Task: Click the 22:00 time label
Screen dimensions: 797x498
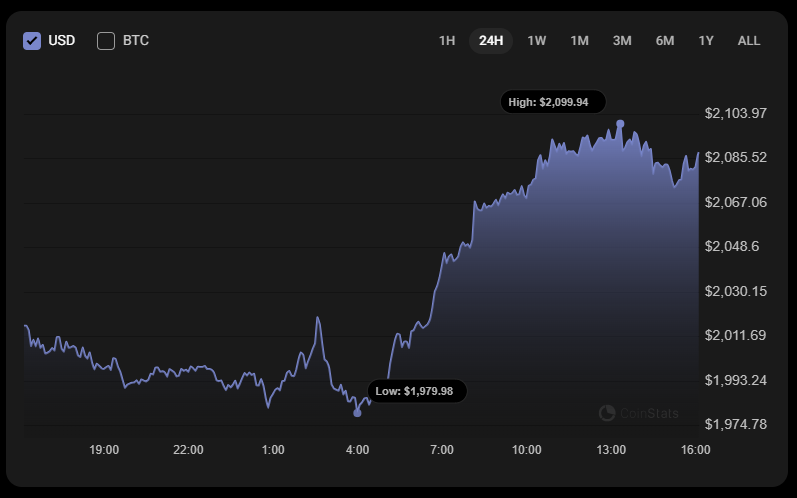Action: coord(188,450)
